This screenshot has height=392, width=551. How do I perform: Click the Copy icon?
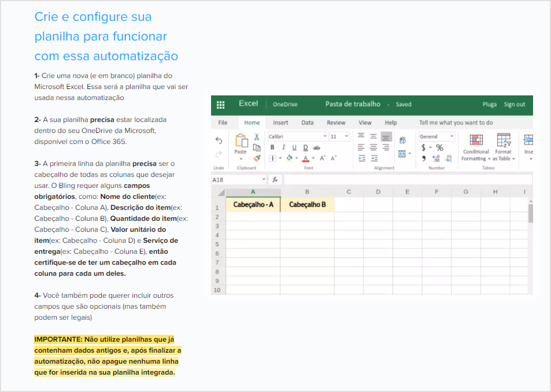pyautogui.click(x=257, y=147)
